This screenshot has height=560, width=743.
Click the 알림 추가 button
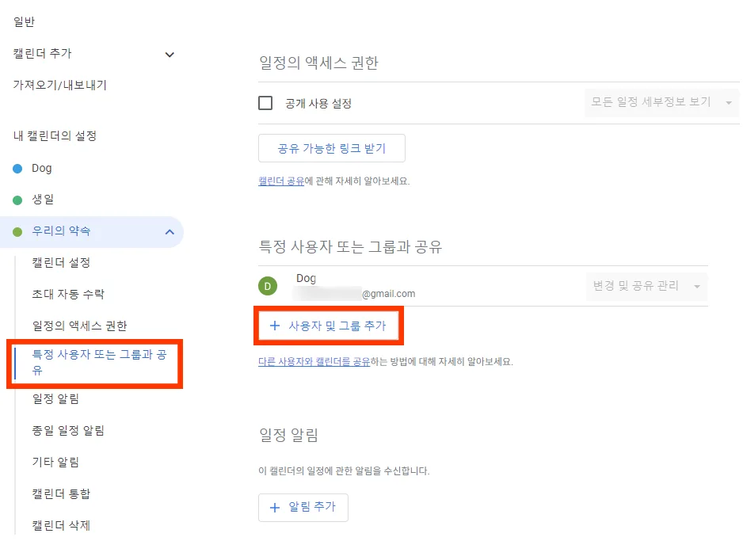coord(303,508)
